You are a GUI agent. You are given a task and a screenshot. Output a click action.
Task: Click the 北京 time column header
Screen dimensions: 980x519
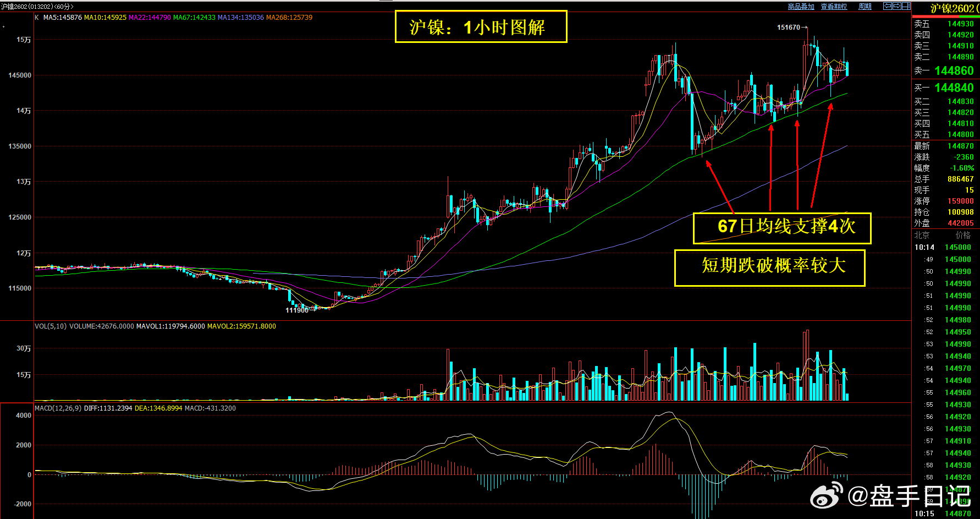click(x=922, y=235)
